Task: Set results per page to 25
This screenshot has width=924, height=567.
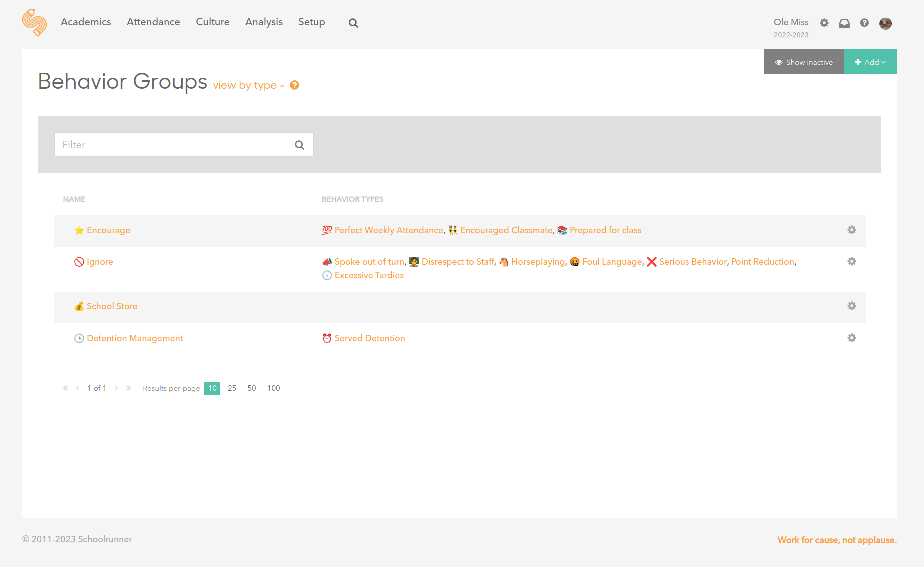Action: [232, 388]
